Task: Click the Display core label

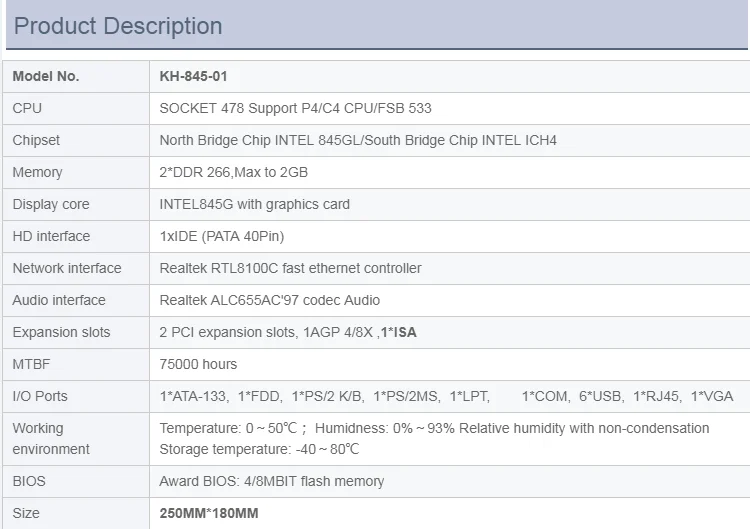Action: click(51, 204)
